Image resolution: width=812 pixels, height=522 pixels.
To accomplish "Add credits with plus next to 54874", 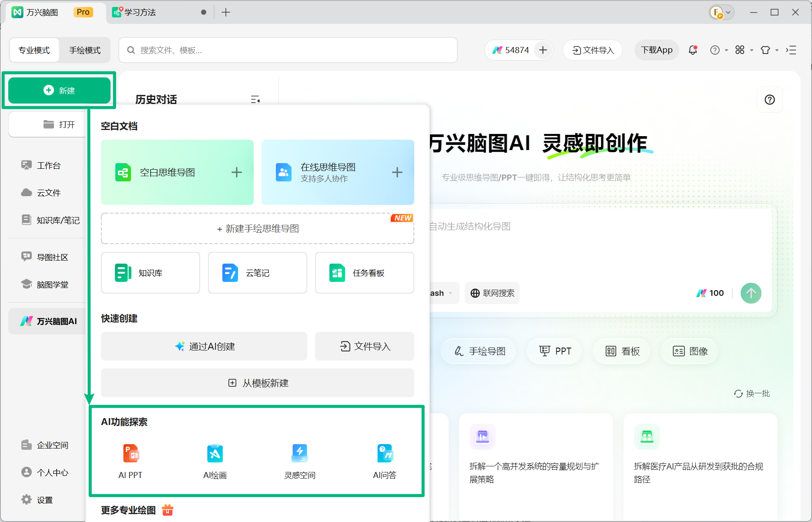I will tap(543, 50).
